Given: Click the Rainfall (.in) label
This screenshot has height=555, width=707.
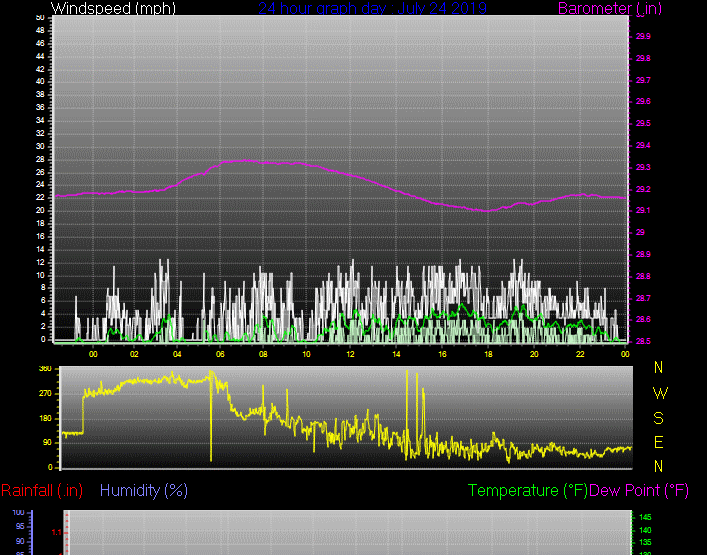Looking at the screenshot, I should coord(42,491).
